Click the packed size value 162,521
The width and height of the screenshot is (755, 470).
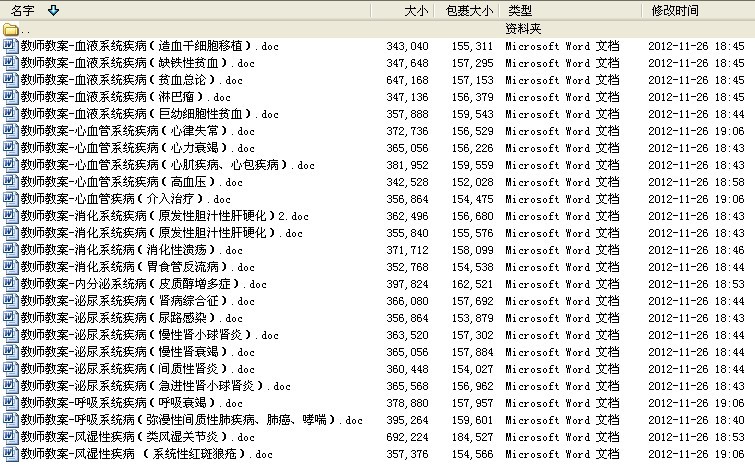pos(472,284)
